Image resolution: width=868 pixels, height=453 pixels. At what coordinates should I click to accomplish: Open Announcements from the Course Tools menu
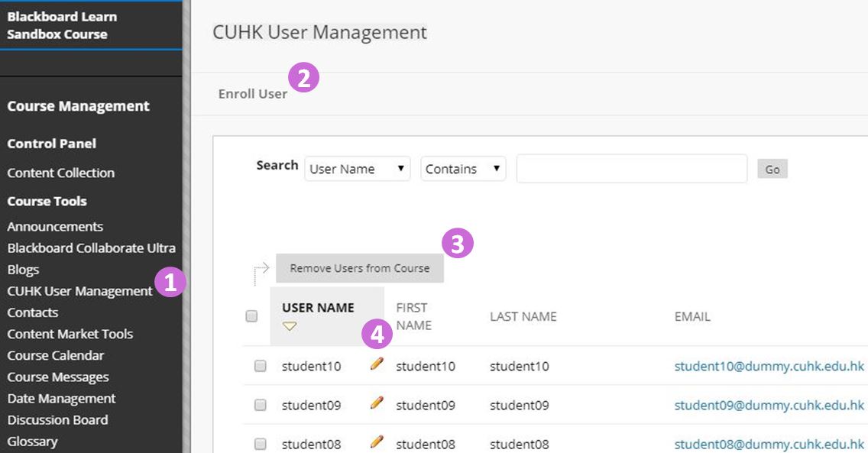[55, 227]
